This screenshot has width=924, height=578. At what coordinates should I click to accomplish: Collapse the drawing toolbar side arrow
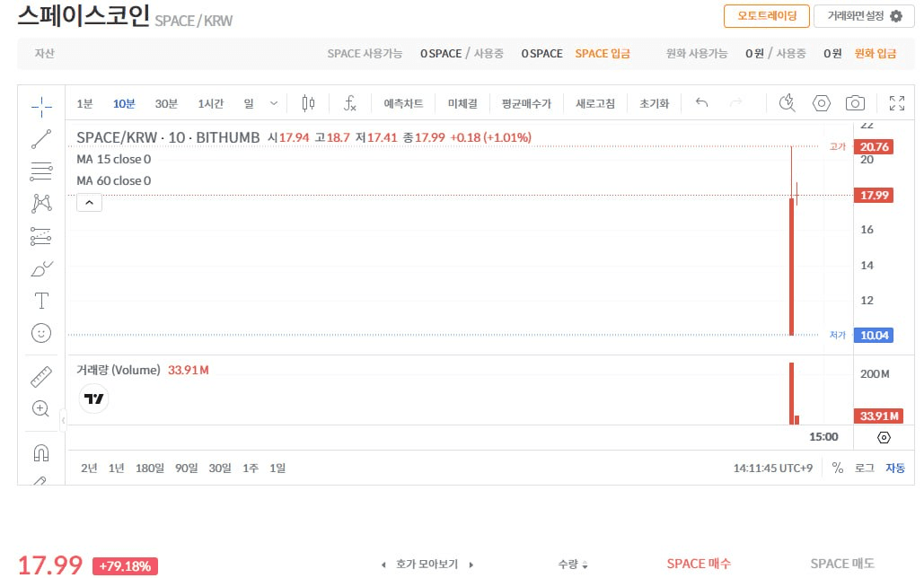click(63, 420)
